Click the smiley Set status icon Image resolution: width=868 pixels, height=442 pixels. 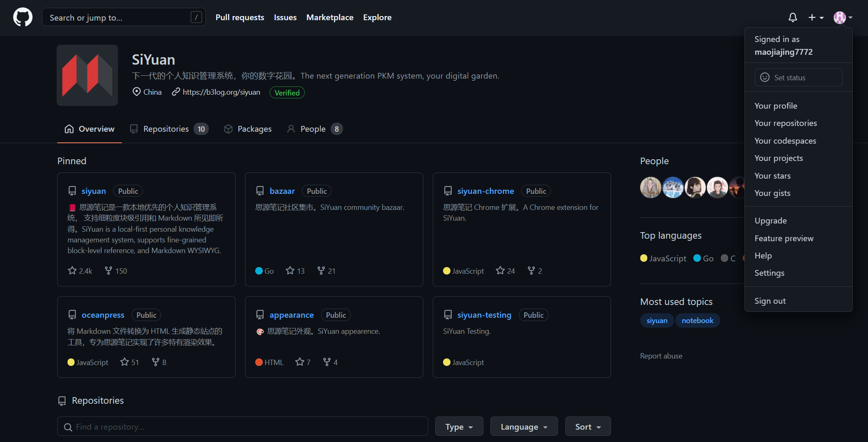[x=765, y=77]
